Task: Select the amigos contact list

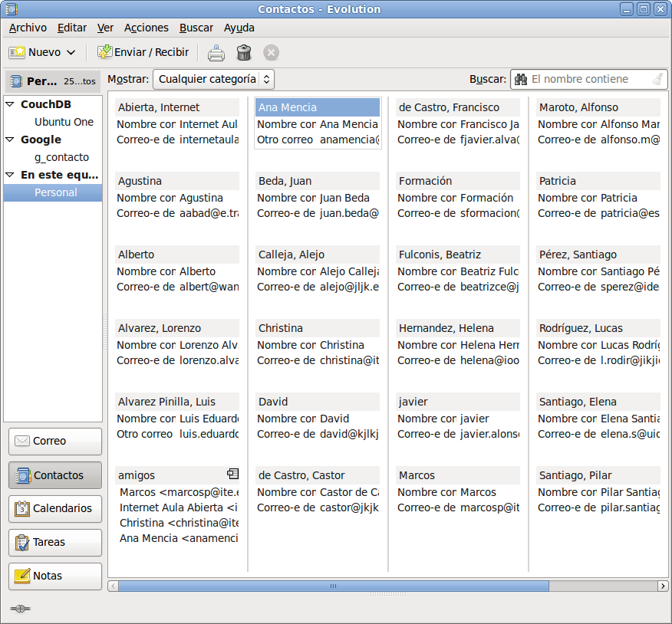Action: 177,475
